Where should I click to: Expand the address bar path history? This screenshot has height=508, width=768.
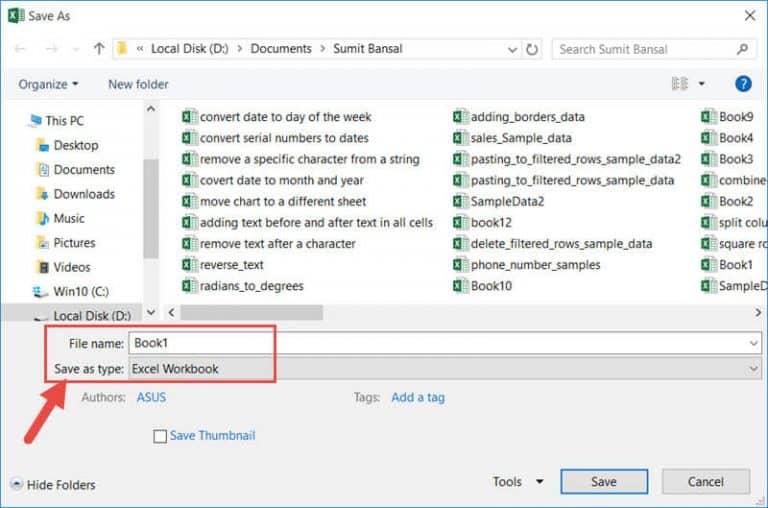pyautogui.click(x=512, y=49)
